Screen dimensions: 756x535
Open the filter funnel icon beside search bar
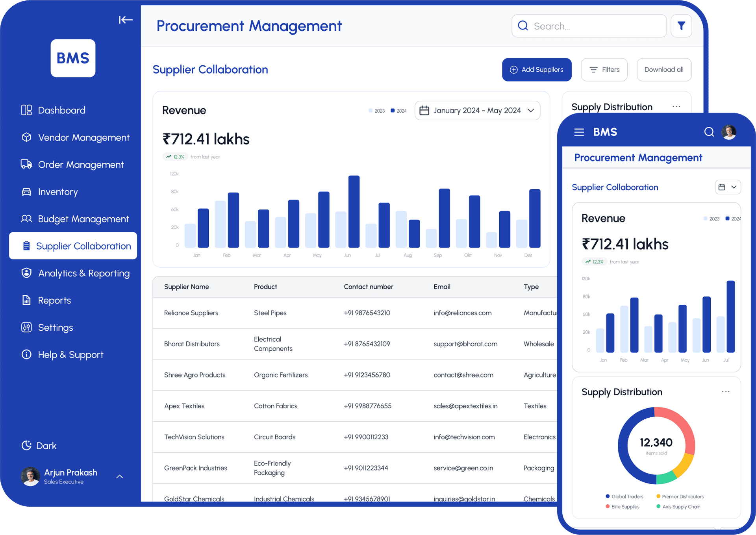tap(682, 26)
